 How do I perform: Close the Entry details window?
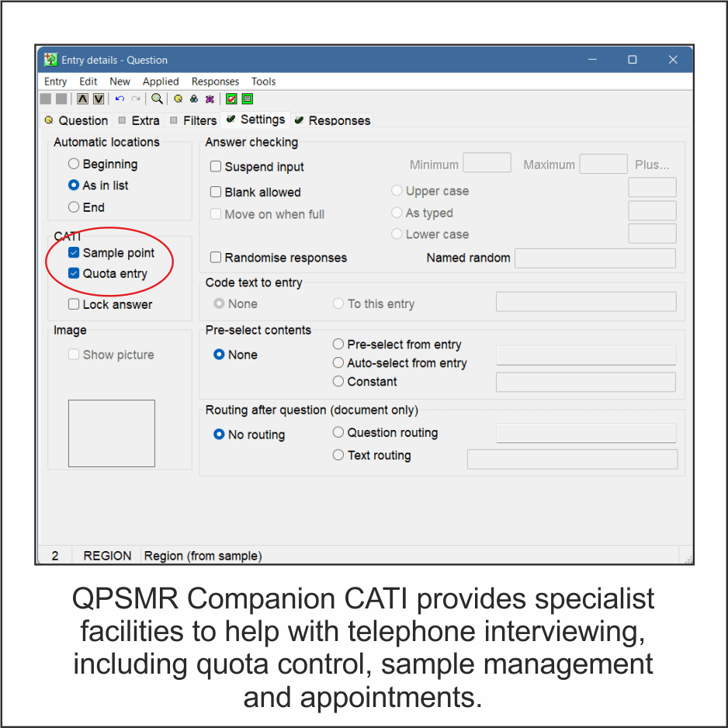673,60
